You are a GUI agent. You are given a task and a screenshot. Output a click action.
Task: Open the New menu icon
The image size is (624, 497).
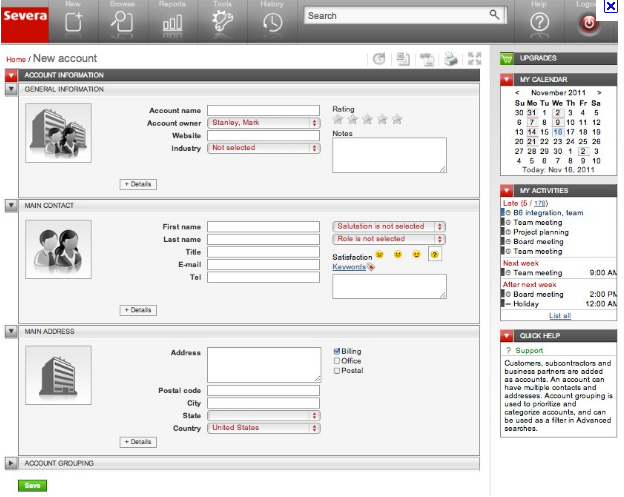point(74,21)
